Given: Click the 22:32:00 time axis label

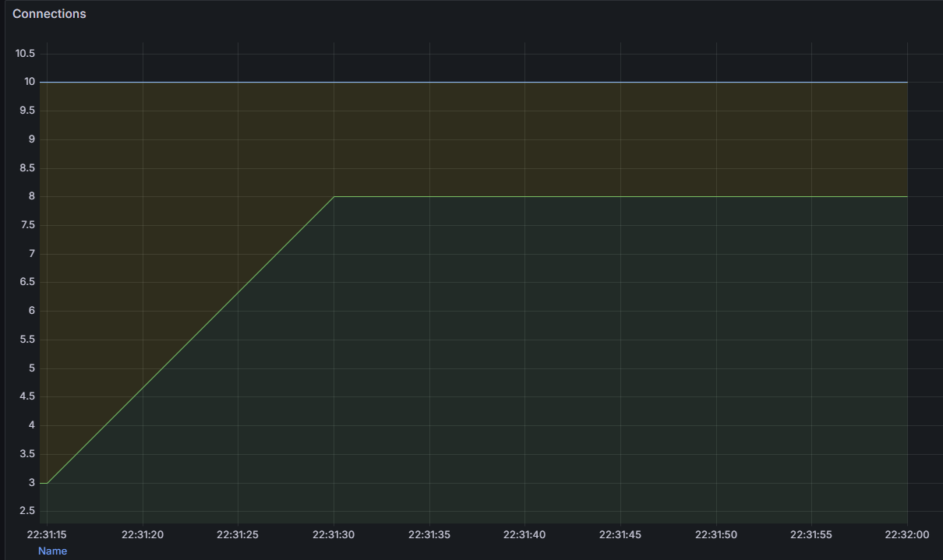Looking at the screenshot, I should point(906,535).
